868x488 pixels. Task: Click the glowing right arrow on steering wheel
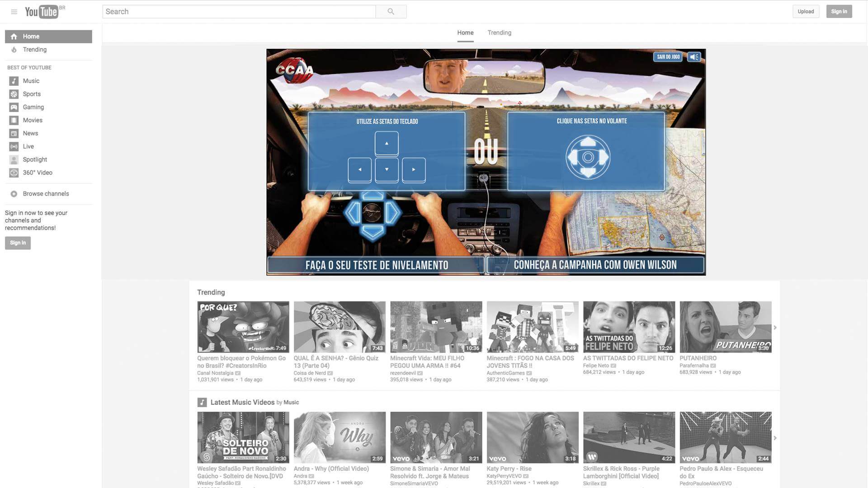pyautogui.click(x=393, y=212)
